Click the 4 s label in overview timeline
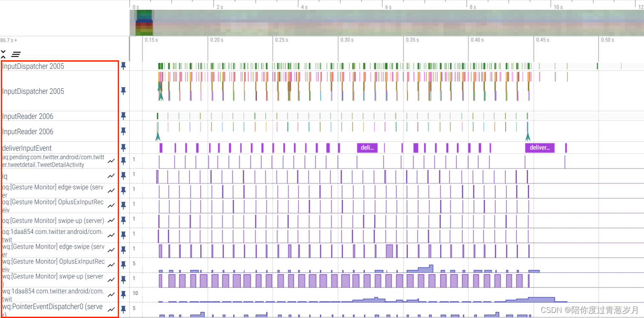Viewport: 644px width, 318px height. tap(304, 7)
